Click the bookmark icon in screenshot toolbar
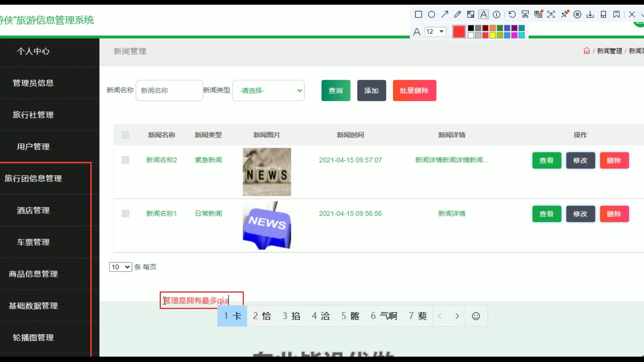 coord(616,14)
